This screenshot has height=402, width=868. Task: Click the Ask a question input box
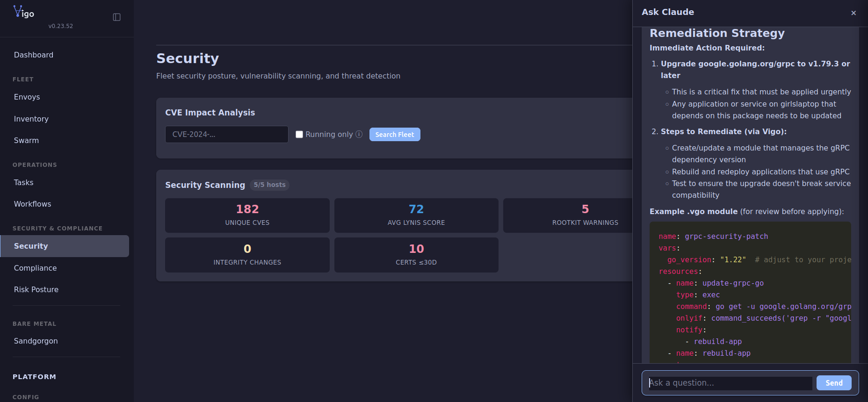coord(730,383)
